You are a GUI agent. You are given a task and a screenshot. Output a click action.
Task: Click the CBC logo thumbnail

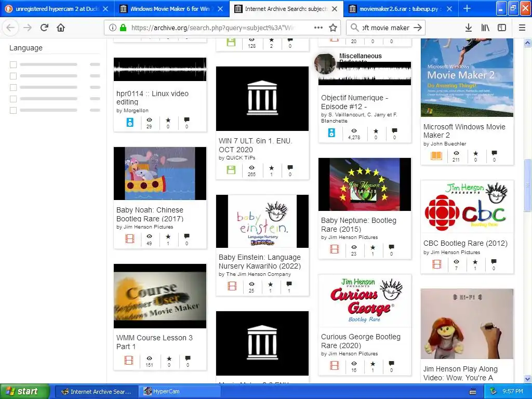pyautogui.click(x=467, y=208)
